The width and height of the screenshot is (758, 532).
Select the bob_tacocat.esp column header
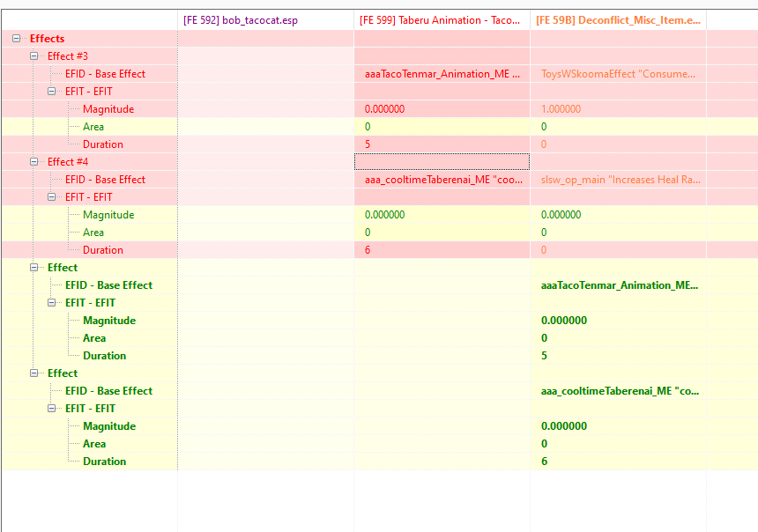[265, 20]
